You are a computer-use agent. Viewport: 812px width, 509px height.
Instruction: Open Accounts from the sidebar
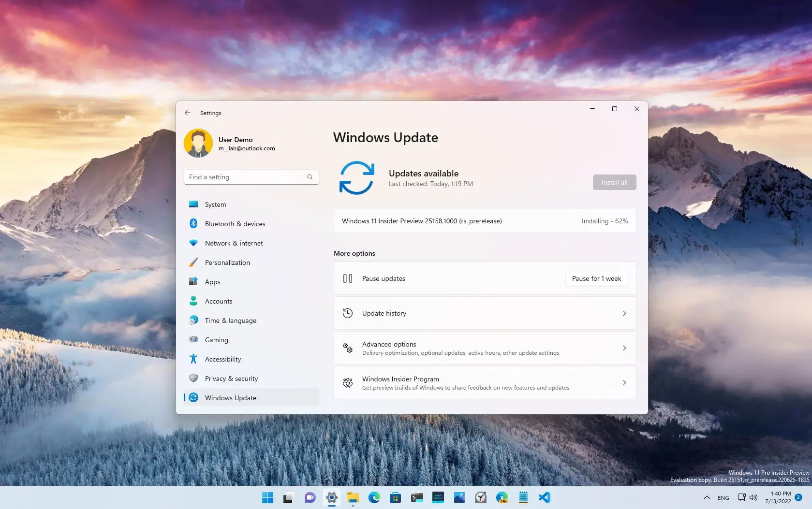click(251, 301)
